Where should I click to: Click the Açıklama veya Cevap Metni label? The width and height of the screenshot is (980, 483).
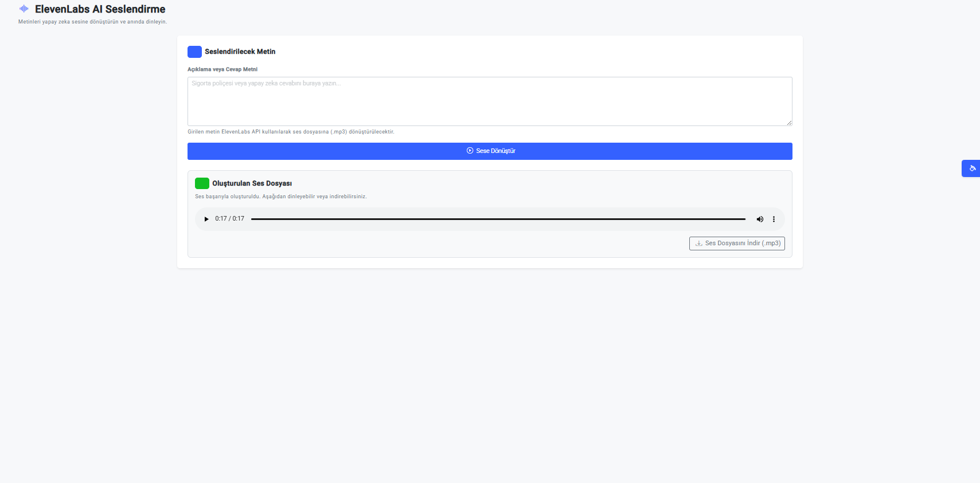click(x=222, y=69)
